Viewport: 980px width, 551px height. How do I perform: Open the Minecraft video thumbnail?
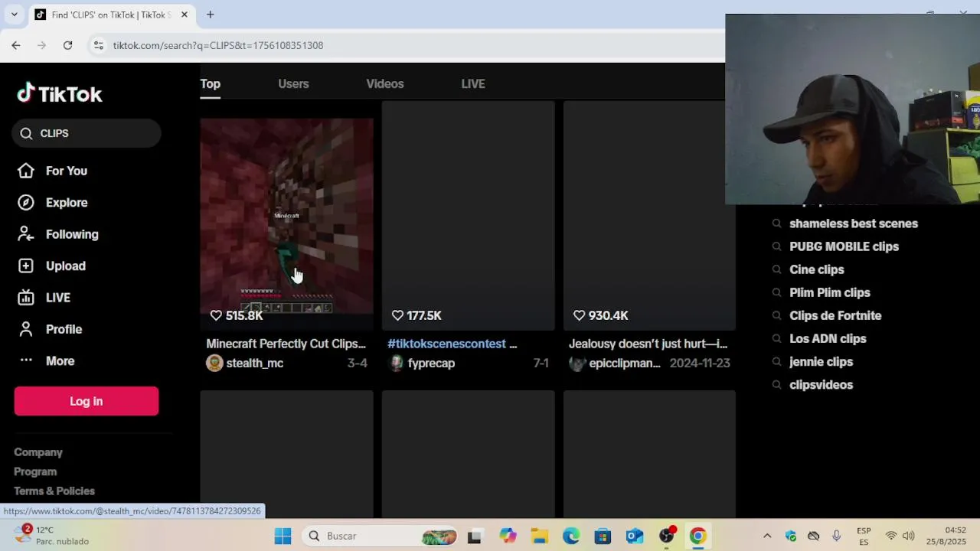(287, 216)
